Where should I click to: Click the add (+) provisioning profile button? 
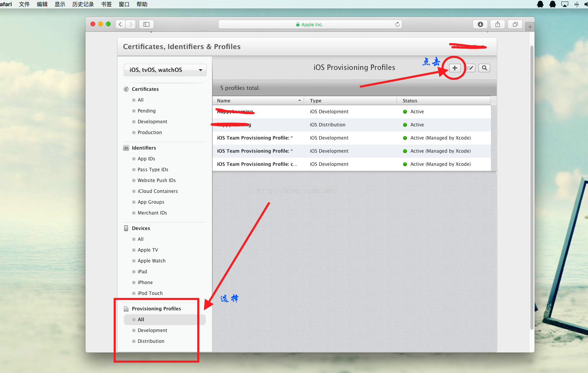click(x=455, y=68)
